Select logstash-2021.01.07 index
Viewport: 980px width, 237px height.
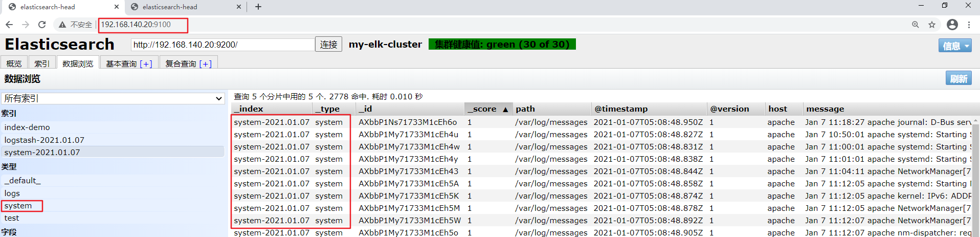pyautogui.click(x=113, y=140)
